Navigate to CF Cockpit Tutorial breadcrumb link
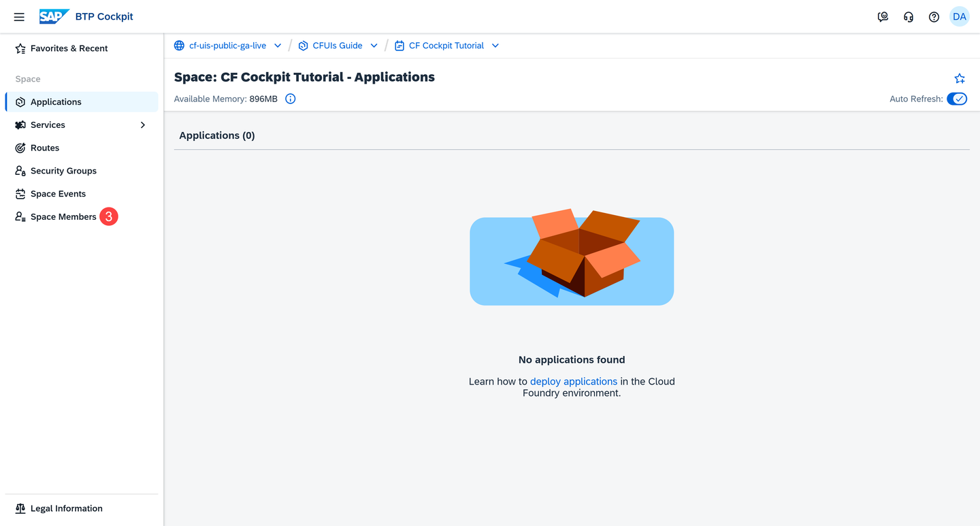 tap(446, 46)
